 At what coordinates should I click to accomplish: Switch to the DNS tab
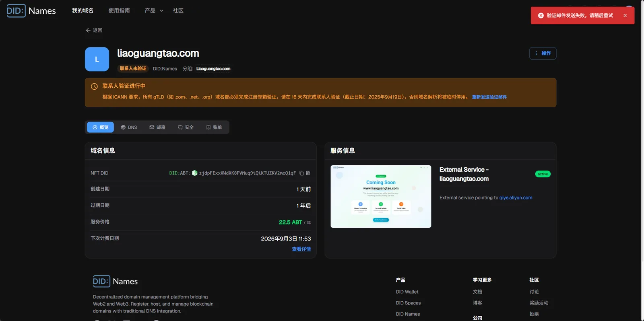[x=129, y=127]
